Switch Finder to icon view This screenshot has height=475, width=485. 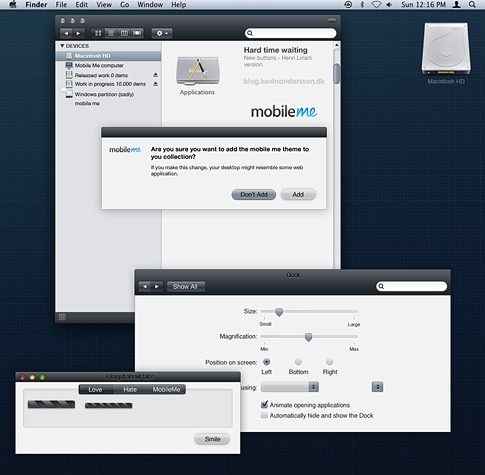coord(98,33)
